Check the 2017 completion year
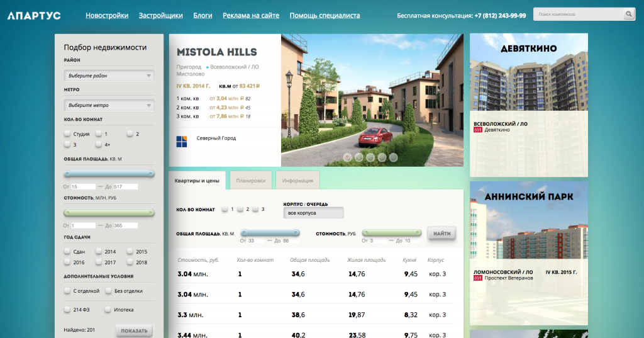 99,262
